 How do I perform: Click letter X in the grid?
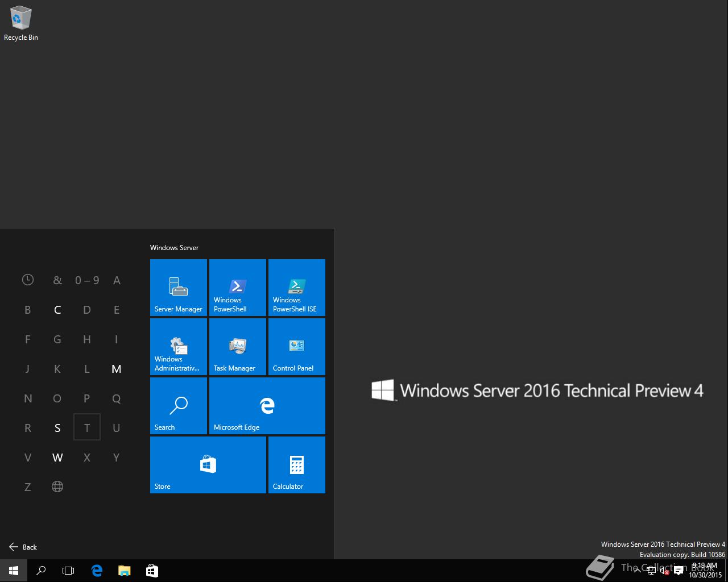coord(87,458)
